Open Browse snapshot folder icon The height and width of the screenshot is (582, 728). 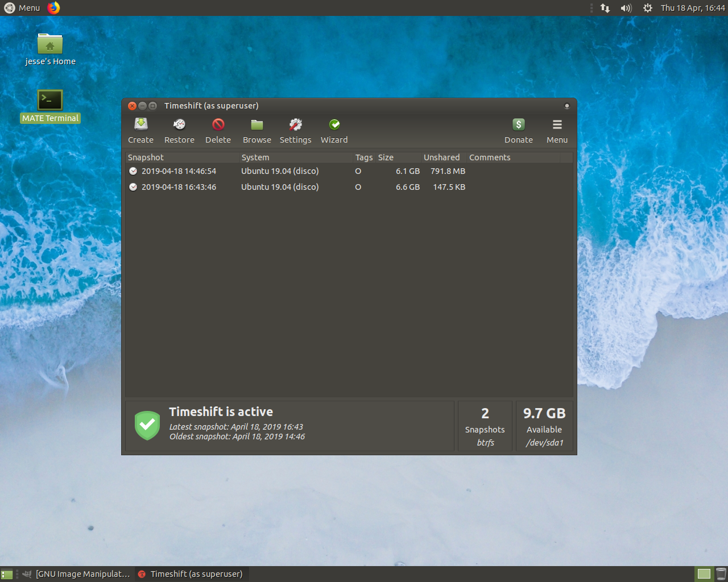257,124
